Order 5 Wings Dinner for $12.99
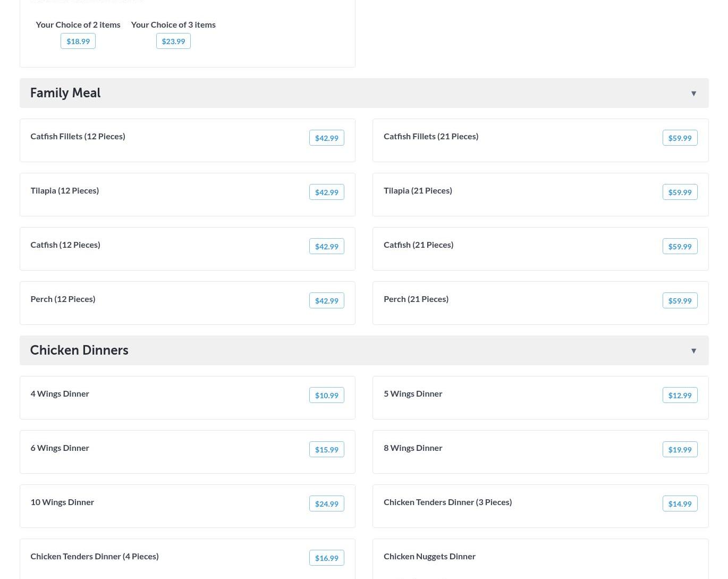Image resolution: width=728 pixels, height=579 pixels. pyautogui.click(x=680, y=396)
